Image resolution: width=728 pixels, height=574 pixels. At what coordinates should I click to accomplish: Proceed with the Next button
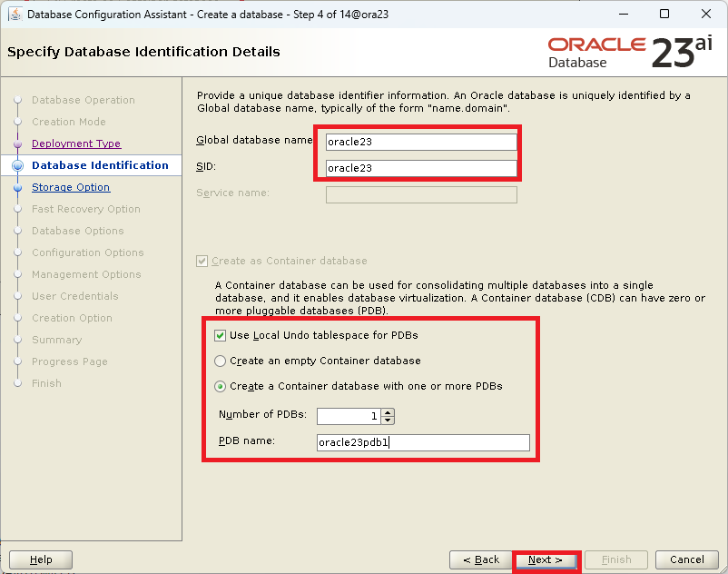(x=546, y=560)
